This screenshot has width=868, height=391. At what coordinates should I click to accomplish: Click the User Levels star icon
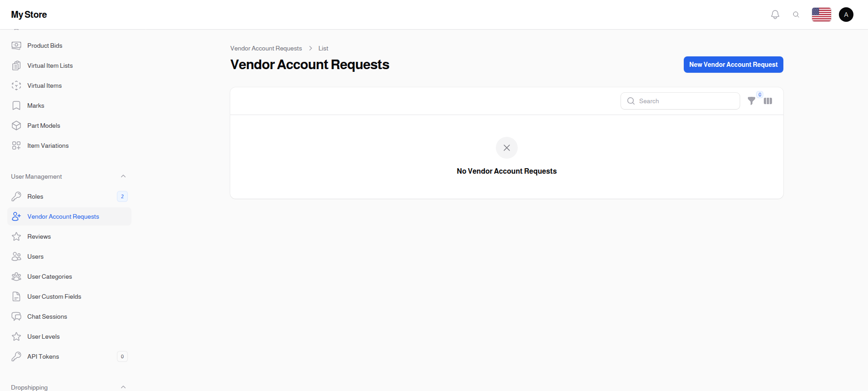coord(16,336)
